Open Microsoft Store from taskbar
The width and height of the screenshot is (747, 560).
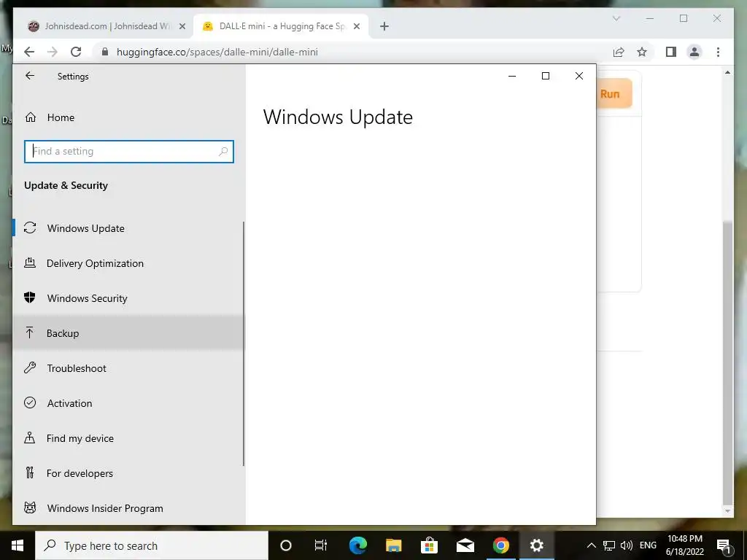tap(429, 545)
